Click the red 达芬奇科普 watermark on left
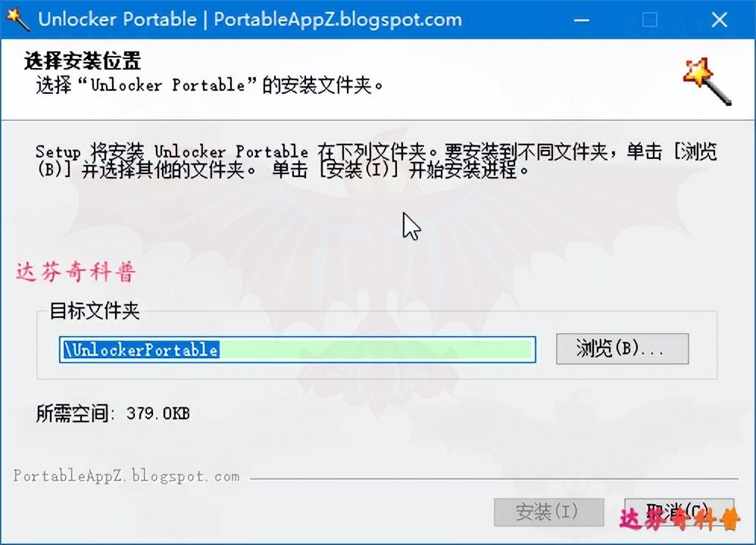Screen dimensions: 756x545 pyautogui.click(x=76, y=272)
